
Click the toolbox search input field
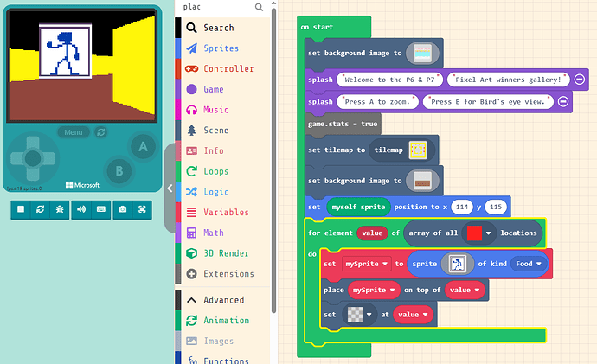pos(217,7)
